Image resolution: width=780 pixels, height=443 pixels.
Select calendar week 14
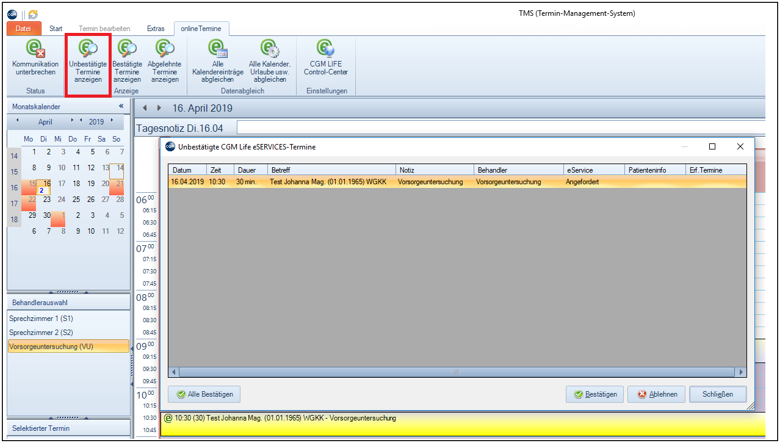click(14, 156)
